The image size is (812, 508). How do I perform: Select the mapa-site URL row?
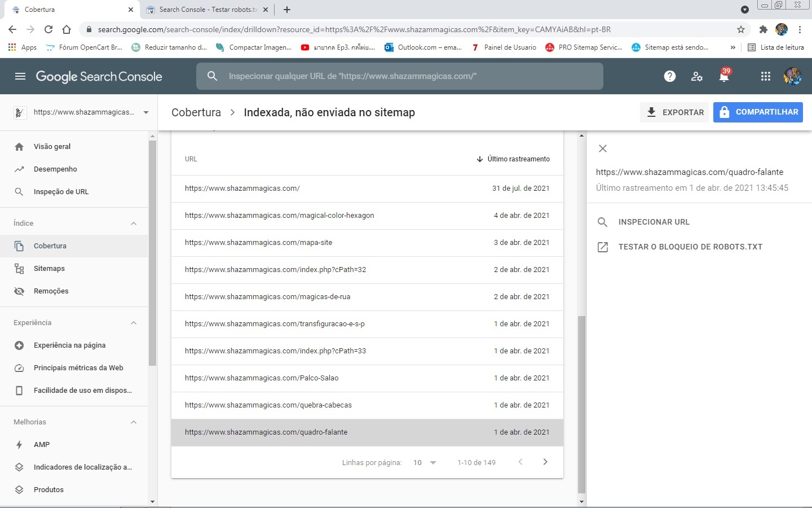367,243
